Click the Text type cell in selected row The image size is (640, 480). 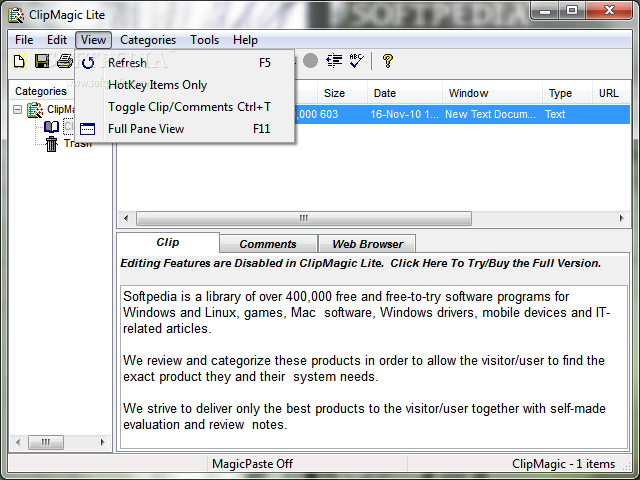click(x=555, y=114)
